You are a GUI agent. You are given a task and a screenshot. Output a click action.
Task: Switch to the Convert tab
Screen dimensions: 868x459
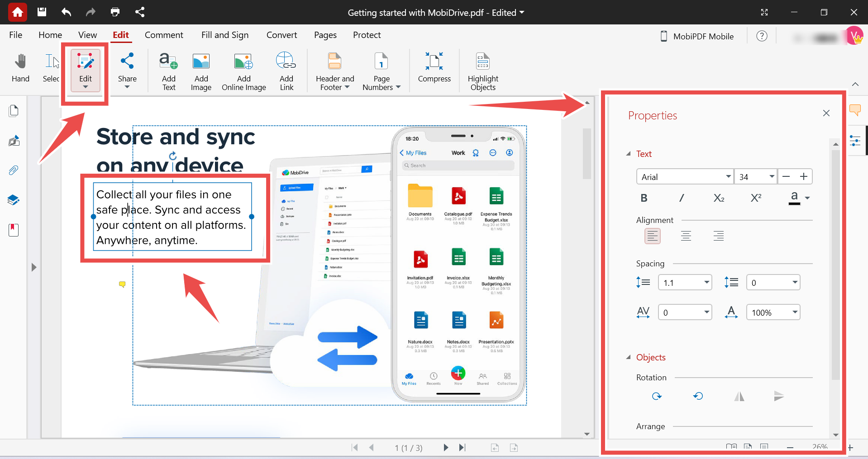(x=281, y=35)
